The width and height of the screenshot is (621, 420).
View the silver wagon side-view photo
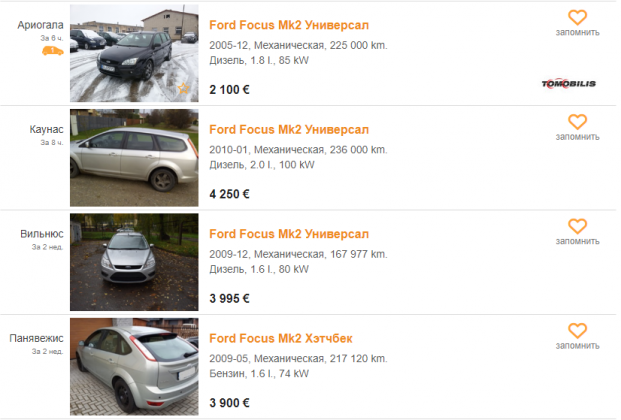tap(134, 158)
